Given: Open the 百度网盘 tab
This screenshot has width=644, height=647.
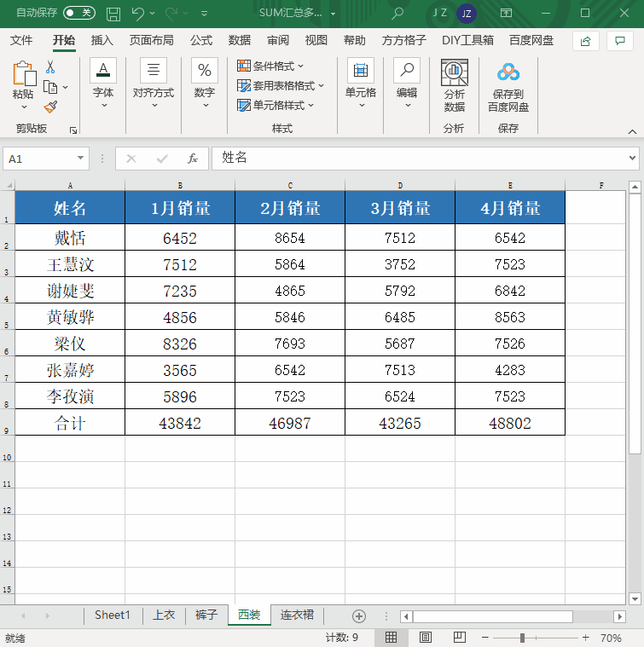Looking at the screenshot, I should pos(531,40).
